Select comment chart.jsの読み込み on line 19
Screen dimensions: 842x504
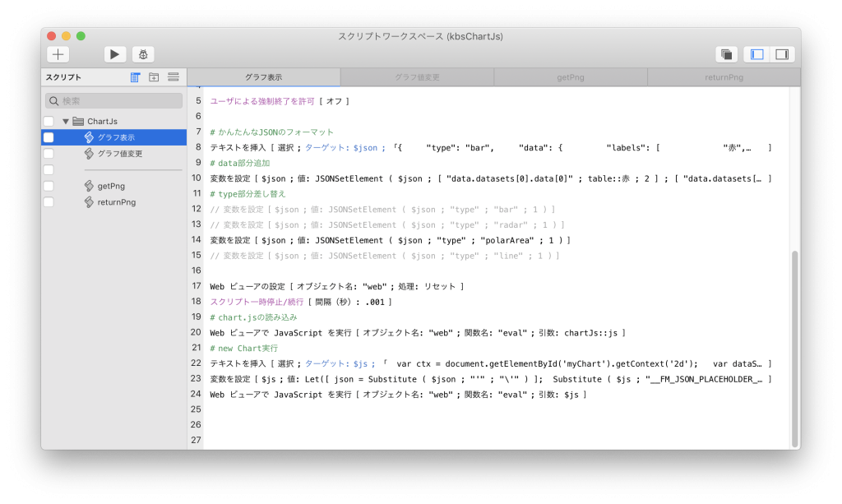(x=253, y=317)
